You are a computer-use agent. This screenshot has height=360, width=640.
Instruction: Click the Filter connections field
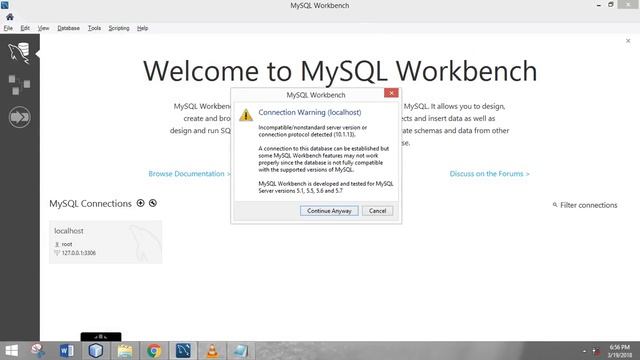[x=588, y=205]
